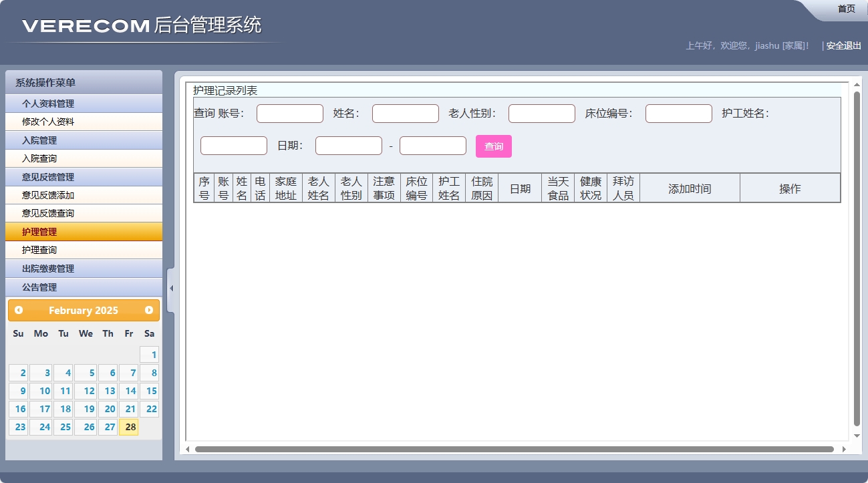Select 公告管理 at the bottom of the menu
This screenshot has height=483, width=868.
tap(84, 287)
